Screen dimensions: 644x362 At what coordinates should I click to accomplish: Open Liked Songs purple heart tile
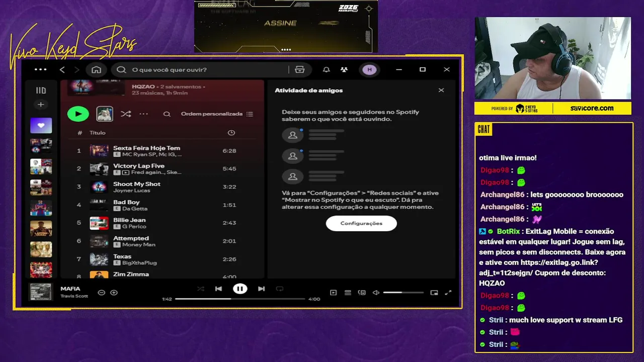coord(41,125)
